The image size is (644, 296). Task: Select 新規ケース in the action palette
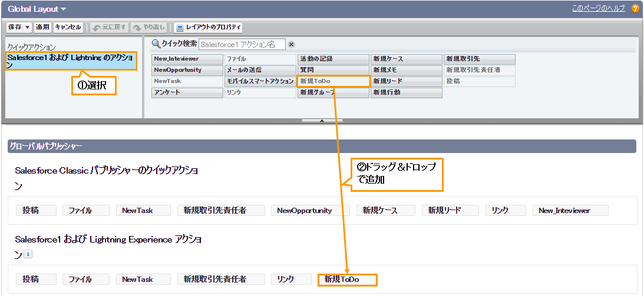406,59
